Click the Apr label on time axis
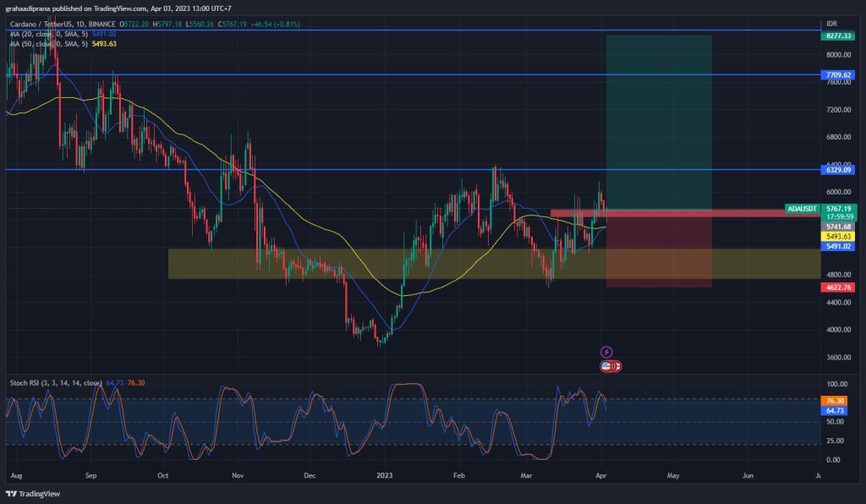 601,475
